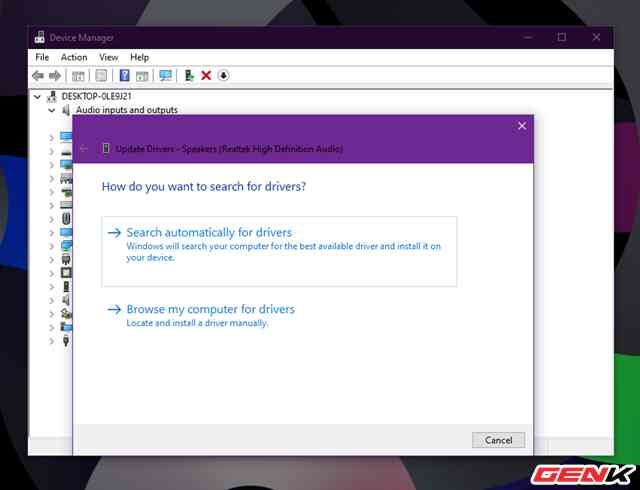The image size is (640, 490).
Task: Click the down-arrow Disable device toolbar icon
Action: [x=223, y=75]
